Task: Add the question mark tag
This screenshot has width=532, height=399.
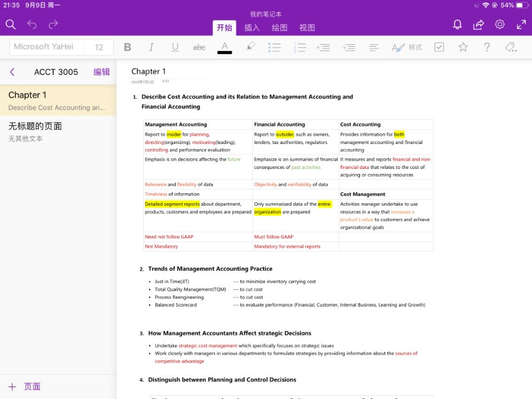Action: [x=487, y=47]
